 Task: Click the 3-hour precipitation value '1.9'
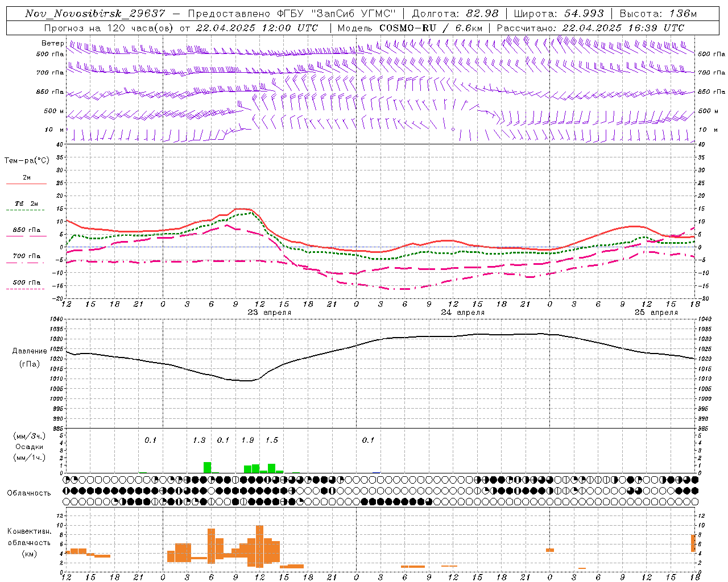247,440
